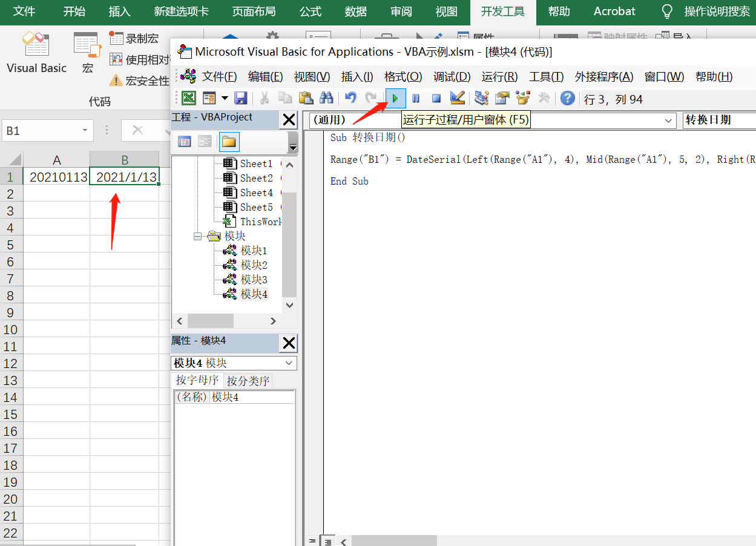Viewport: 756px width, 546px height.
Task: Open Properties Window icon in VBA toolbar
Action: (502, 98)
